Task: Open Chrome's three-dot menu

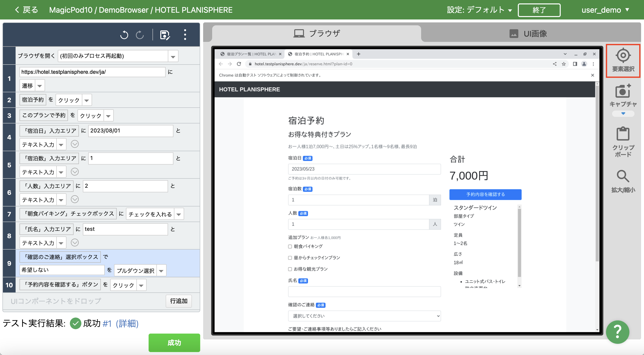Action: pyautogui.click(x=593, y=64)
